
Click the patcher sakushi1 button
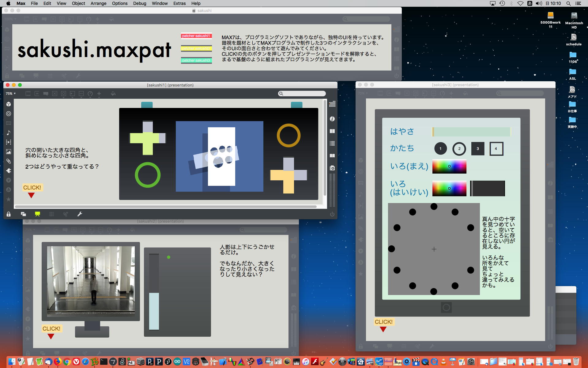click(x=196, y=36)
